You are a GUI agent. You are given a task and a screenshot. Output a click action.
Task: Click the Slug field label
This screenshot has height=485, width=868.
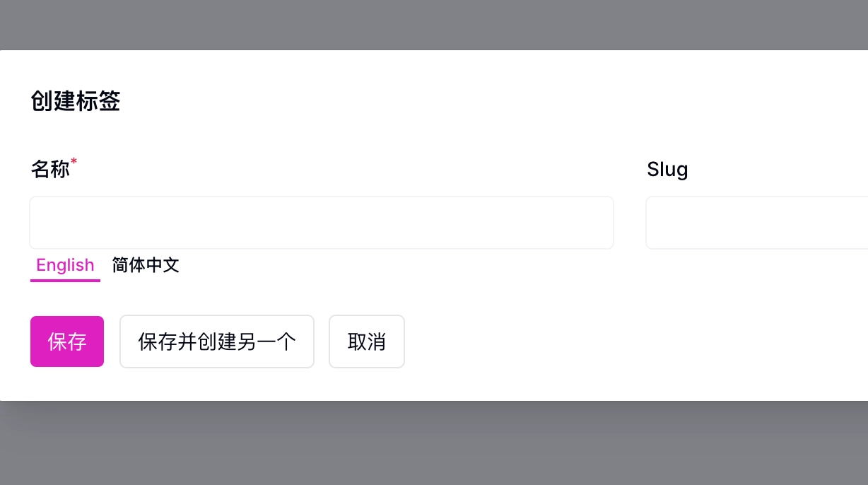tap(667, 170)
